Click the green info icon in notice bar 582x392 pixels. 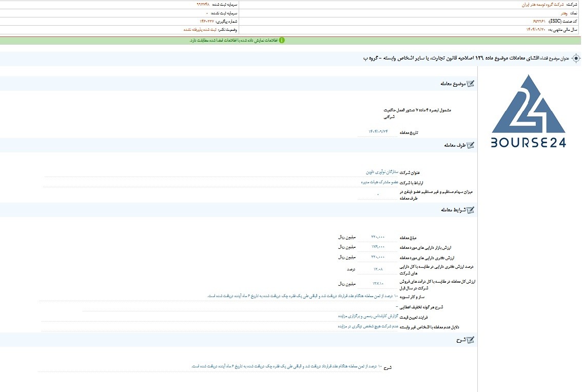coord(282,40)
